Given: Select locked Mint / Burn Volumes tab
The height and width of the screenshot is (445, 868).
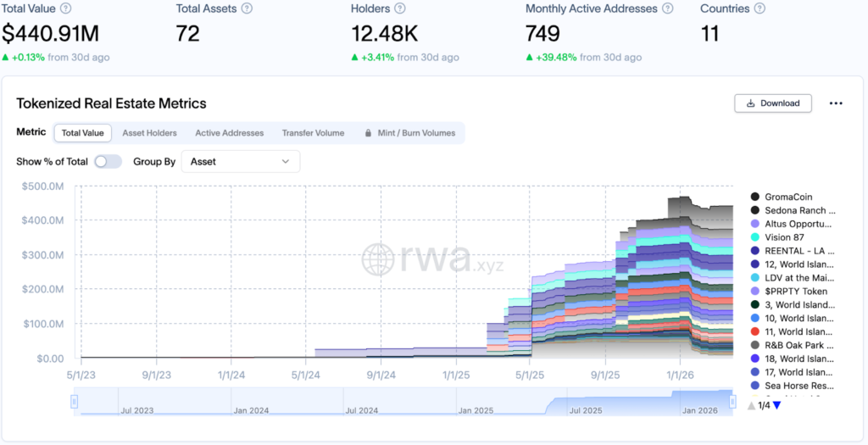Looking at the screenshot, I should click(x=409, y=133).
